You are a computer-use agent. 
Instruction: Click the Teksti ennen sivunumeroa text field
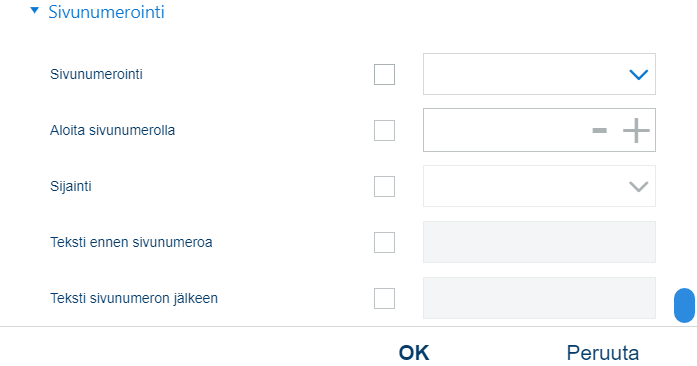click(x=539, y=242)
